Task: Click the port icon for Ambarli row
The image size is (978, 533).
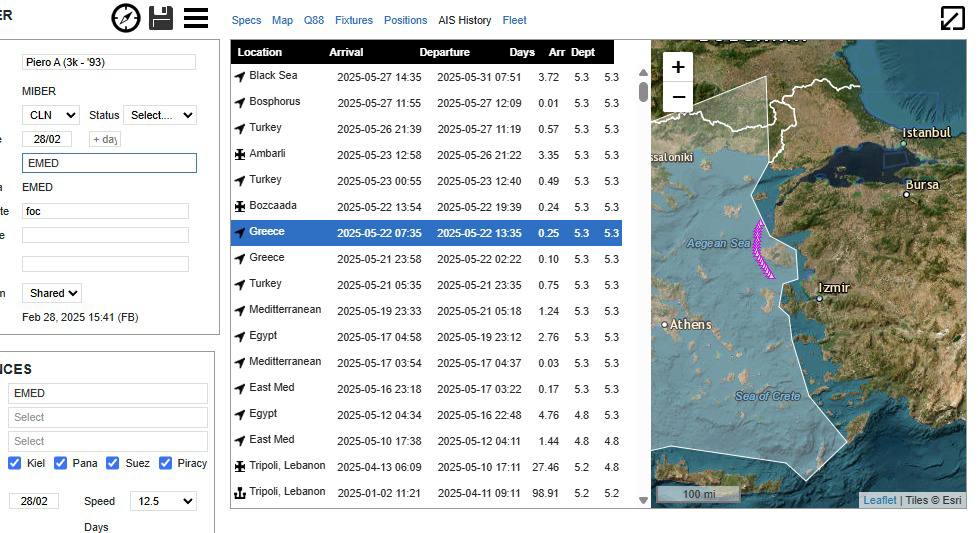Action: pos(240,155)
